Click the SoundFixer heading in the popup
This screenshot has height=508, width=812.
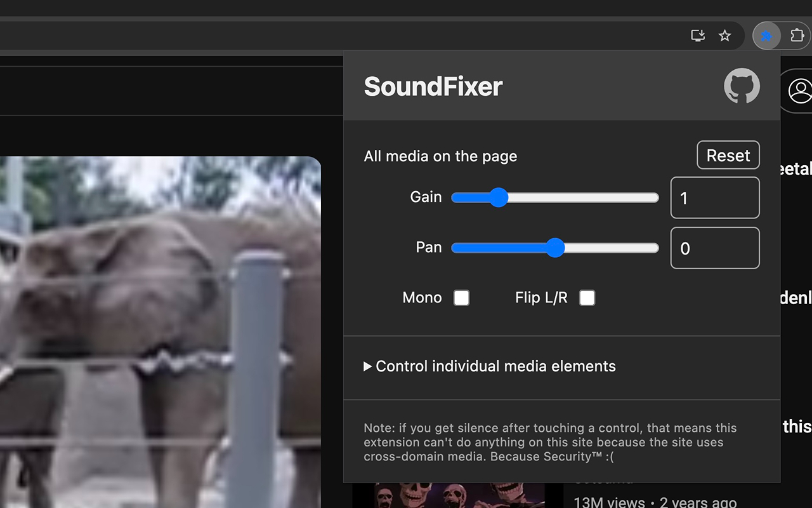(x=433, y=86)
